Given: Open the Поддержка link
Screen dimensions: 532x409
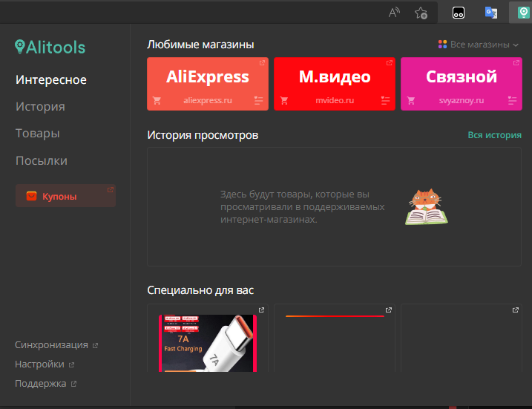Looking at the screenshot, I should pos(40,384).
